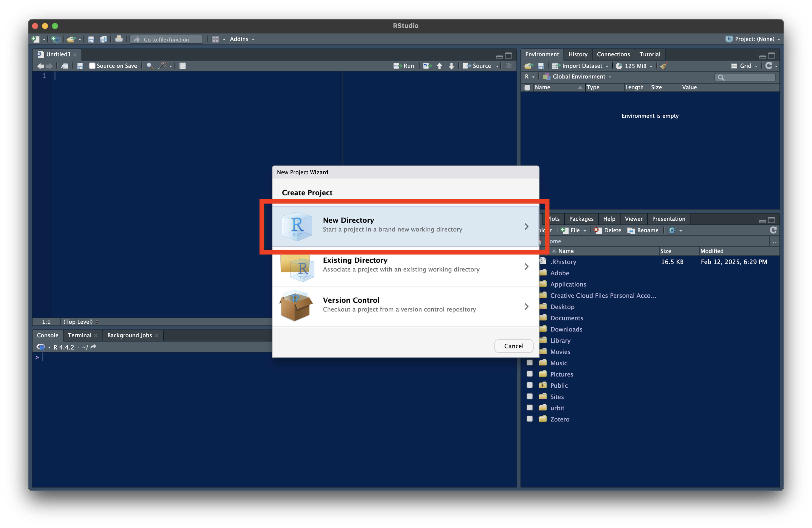Select Existing Directory option in wizard

(405, 266)
